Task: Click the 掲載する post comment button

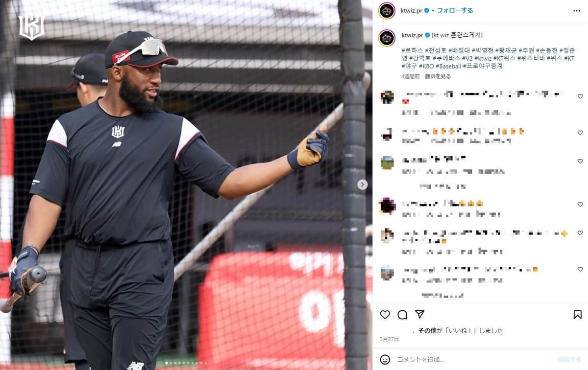Action: [x=570, y=360]
